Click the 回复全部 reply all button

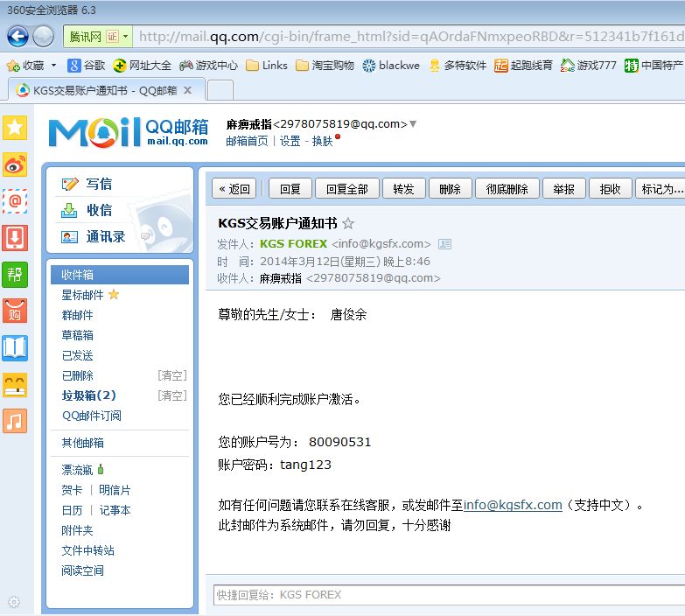point(347,189)
